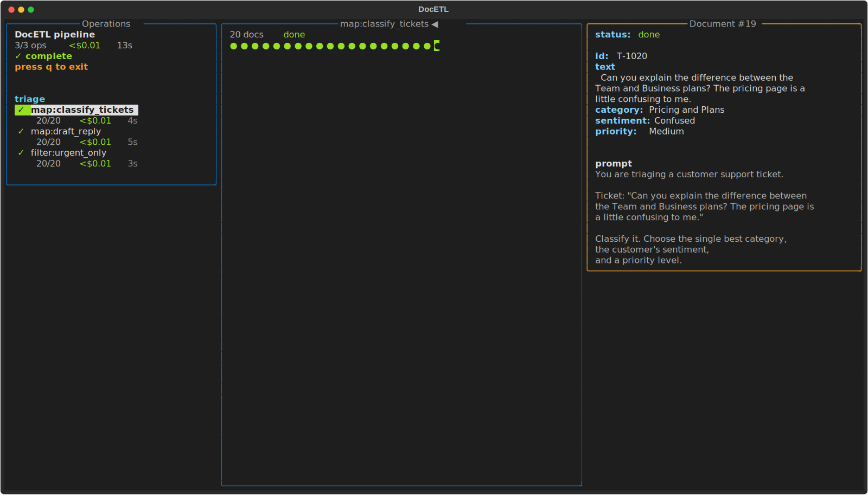Click the category value 'Pricing and Plans'
The height and width of the screenshot is (495, 868).
(687, 110)
